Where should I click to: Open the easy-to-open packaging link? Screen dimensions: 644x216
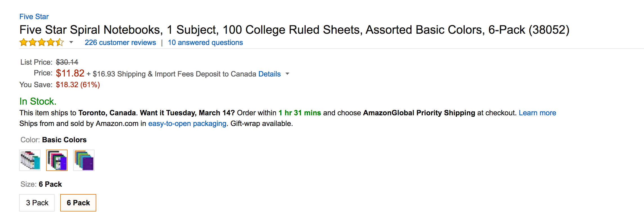(187, 123)
